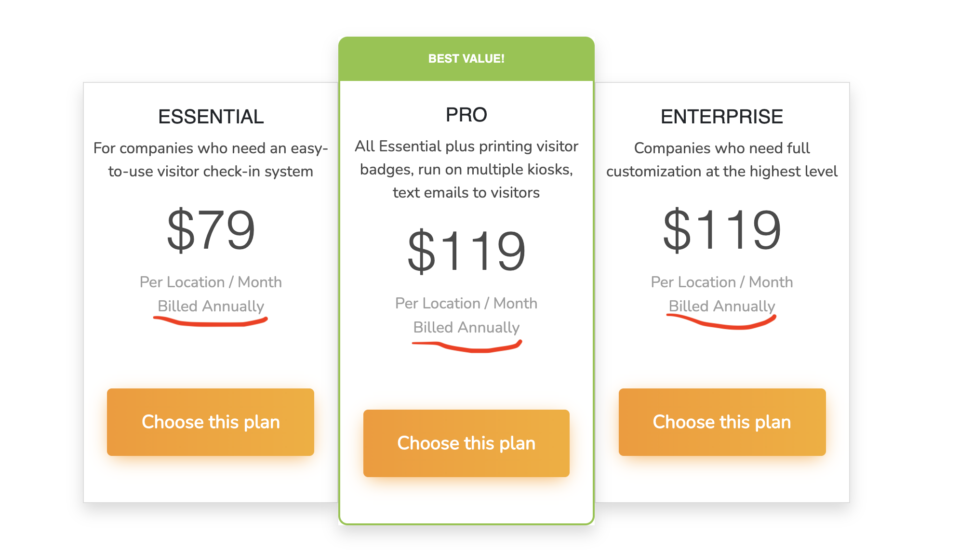Click the ENTERPRISE plan title
The width and height of the screenshot is (959, 560).
coord(722,117)
